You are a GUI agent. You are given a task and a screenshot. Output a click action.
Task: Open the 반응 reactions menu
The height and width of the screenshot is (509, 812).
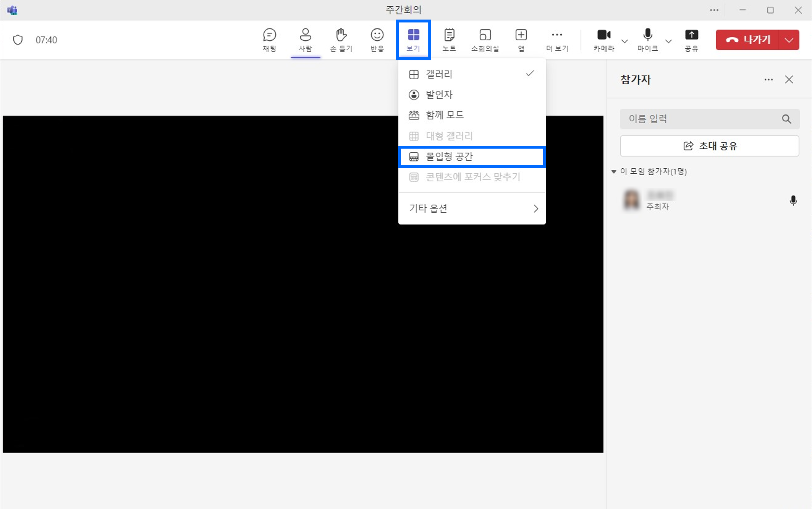(377, 39)
